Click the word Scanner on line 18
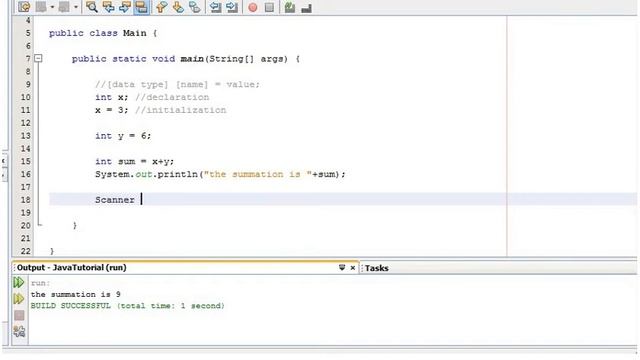 115,200
